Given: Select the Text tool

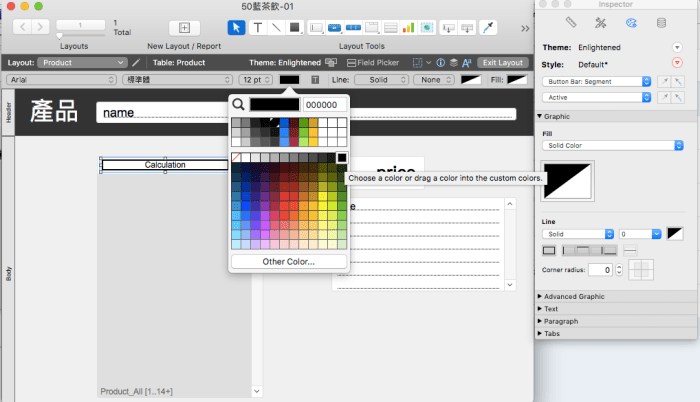Looking at the screenshot, I should click(258, 27).
